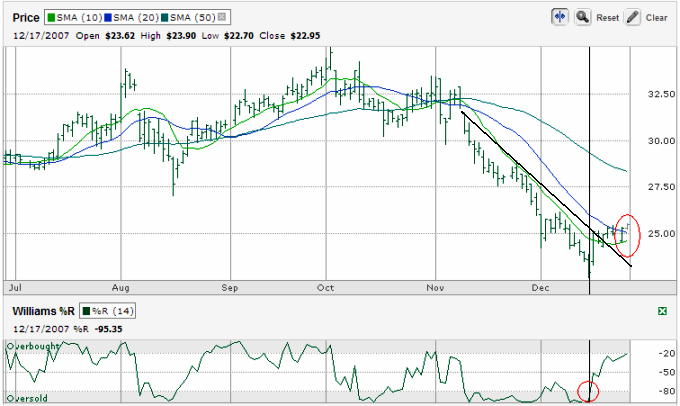
Task: Click the 27.50 price axis label
Action: [x=661, y=187]
